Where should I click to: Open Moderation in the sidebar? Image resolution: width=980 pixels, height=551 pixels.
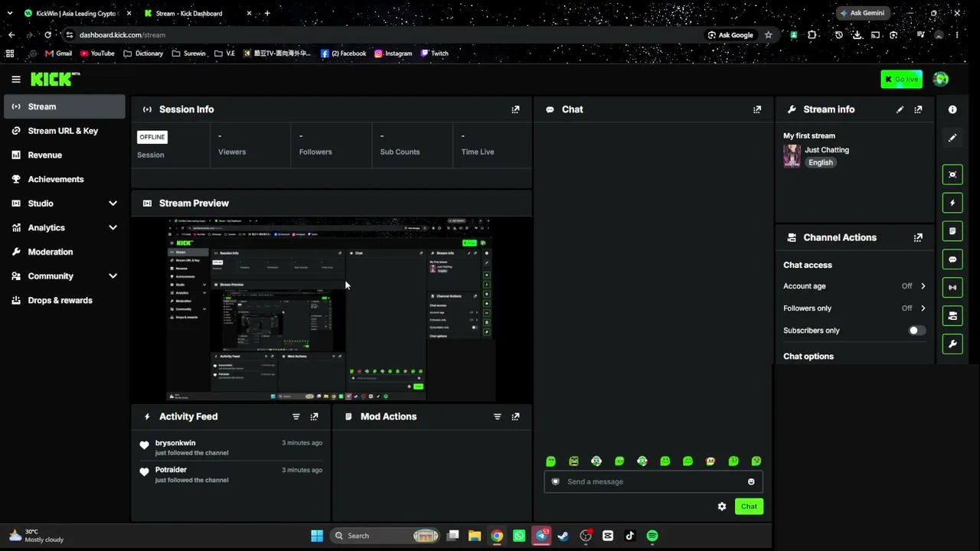click(x=64, y=252)
